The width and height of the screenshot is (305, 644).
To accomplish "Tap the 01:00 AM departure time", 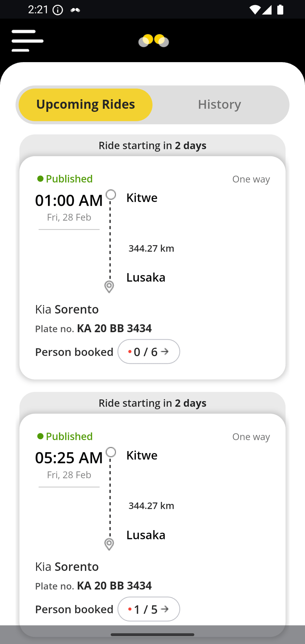I will [x=69, y=200].
